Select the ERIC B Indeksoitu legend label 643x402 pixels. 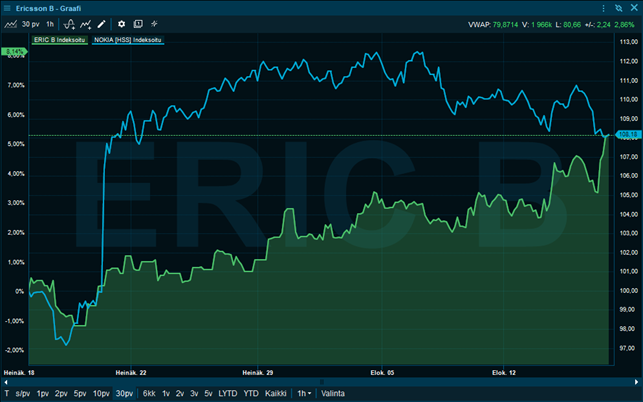59,40
